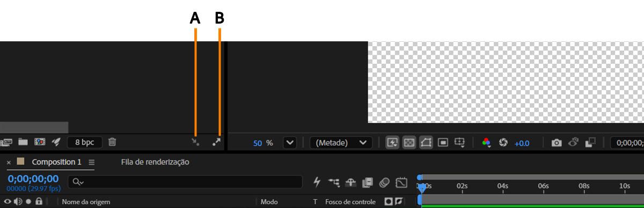Switch to Fila de renderização tab
Image resolution: width=644 pixels, height=208 pixels.
[x=155, y=162]
